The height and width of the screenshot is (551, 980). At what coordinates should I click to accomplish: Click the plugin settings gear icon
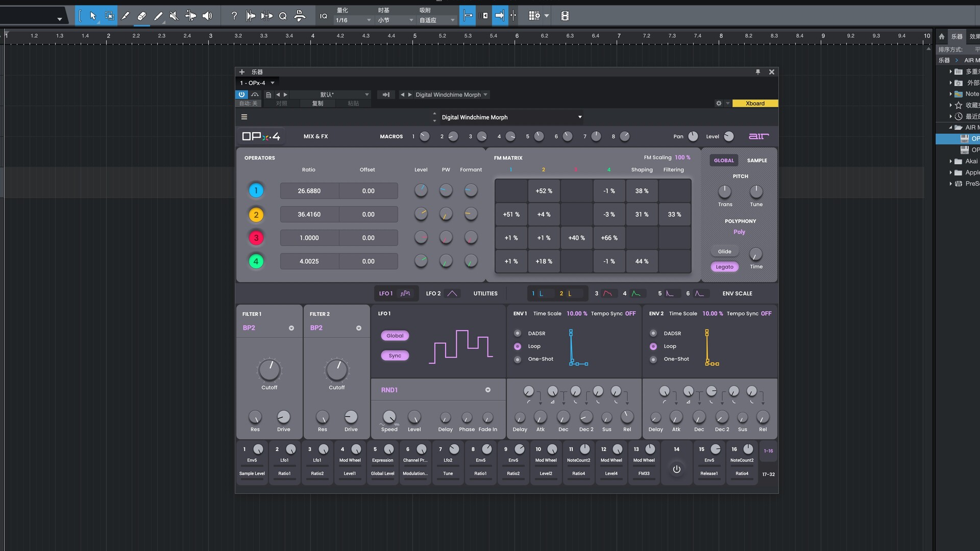tap(719, 103)
